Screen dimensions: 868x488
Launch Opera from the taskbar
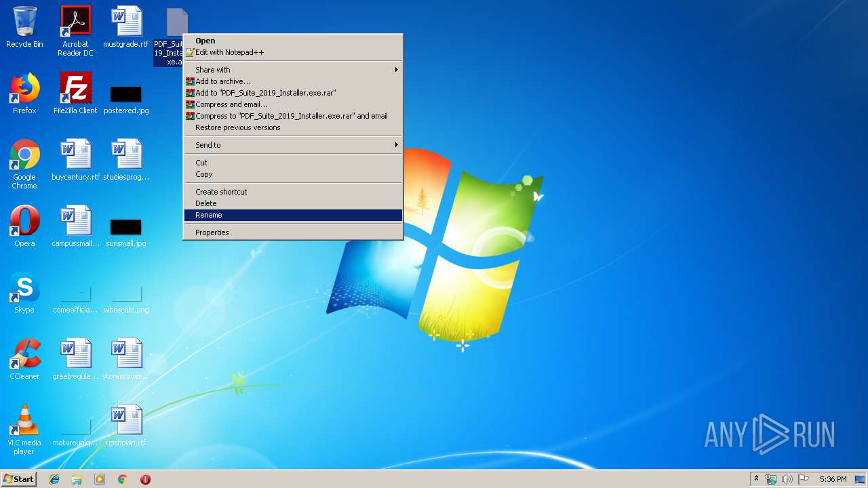145,479
